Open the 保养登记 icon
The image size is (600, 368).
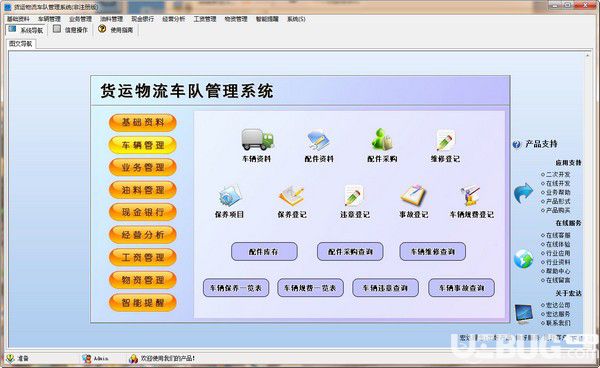click(x=292, y=196)
